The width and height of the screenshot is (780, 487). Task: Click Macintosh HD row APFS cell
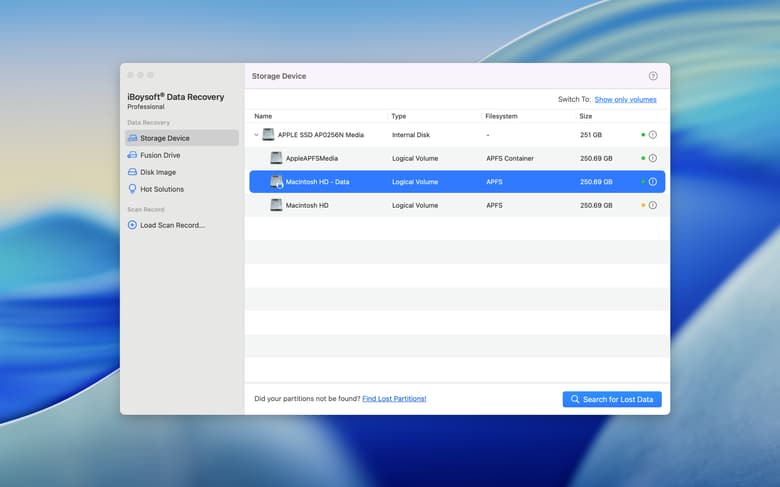pos(494,205)
